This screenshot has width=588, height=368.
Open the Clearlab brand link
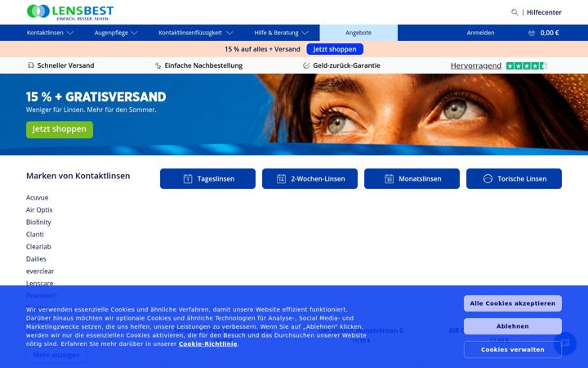click(38, 247)
